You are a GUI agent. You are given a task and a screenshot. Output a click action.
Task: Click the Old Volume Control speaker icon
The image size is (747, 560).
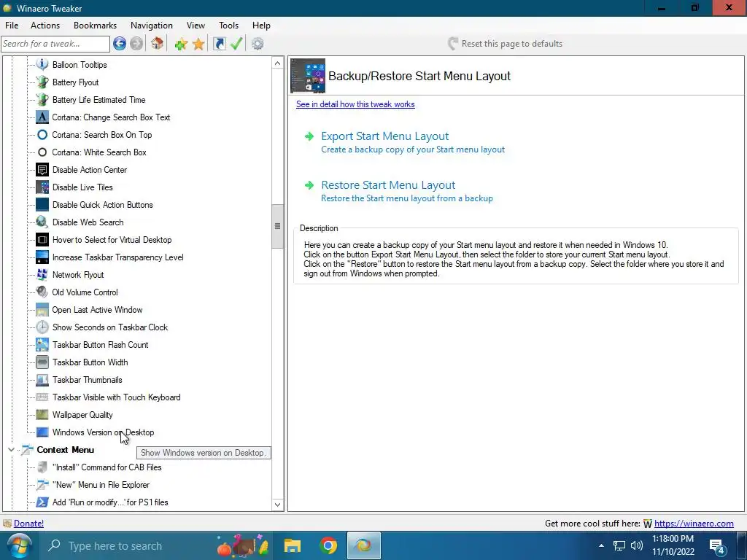coord(42,292)
